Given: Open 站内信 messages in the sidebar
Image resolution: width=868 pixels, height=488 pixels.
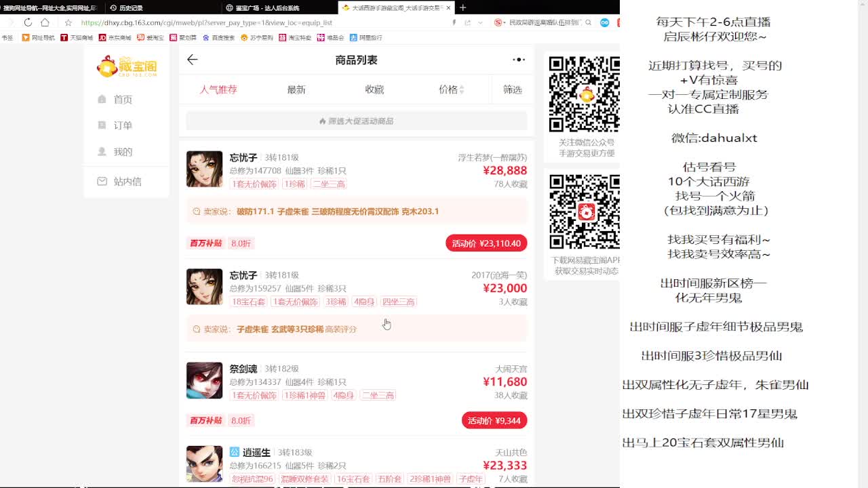Looking at the screenshot, I should [x=119, y=181].
